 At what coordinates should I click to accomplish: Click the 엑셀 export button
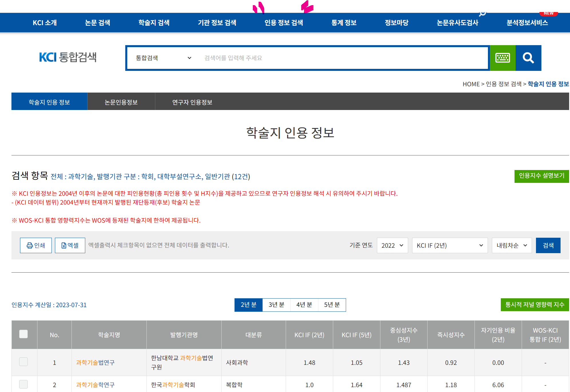tap(70, 245)
